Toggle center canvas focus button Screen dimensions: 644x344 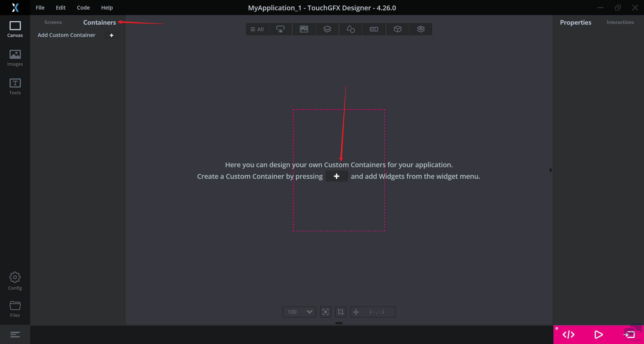click(326, 312)
